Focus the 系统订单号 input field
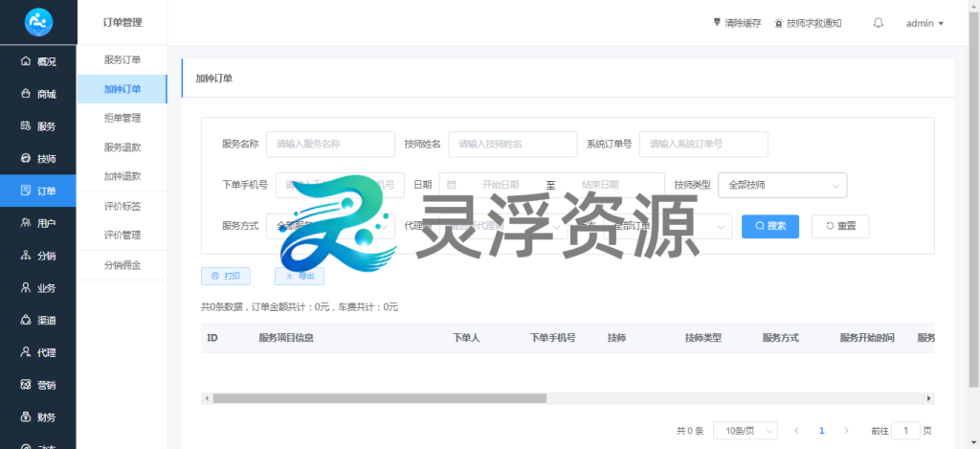The height and width of the screenshot is (449, 980). pyautogui.click(x=703, y=144)
